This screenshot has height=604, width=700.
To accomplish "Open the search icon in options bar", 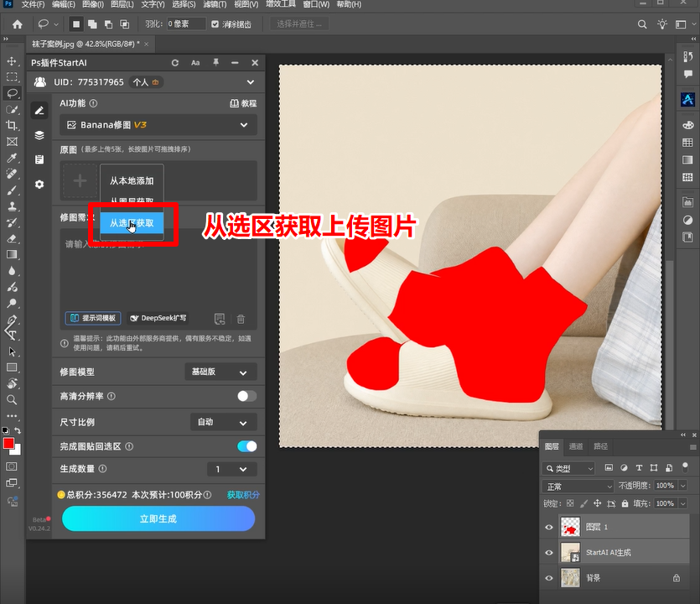I will pyautogui.click(x=642, y=24).
